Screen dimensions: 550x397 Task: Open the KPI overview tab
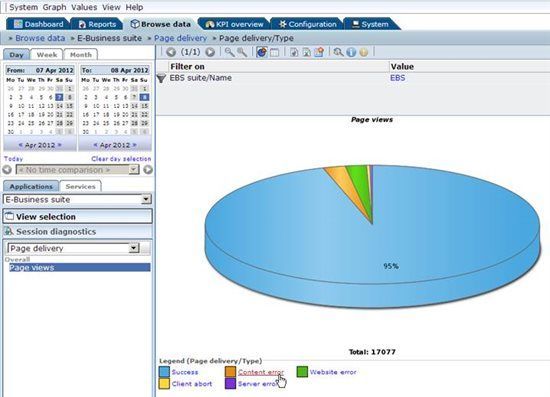234,24
